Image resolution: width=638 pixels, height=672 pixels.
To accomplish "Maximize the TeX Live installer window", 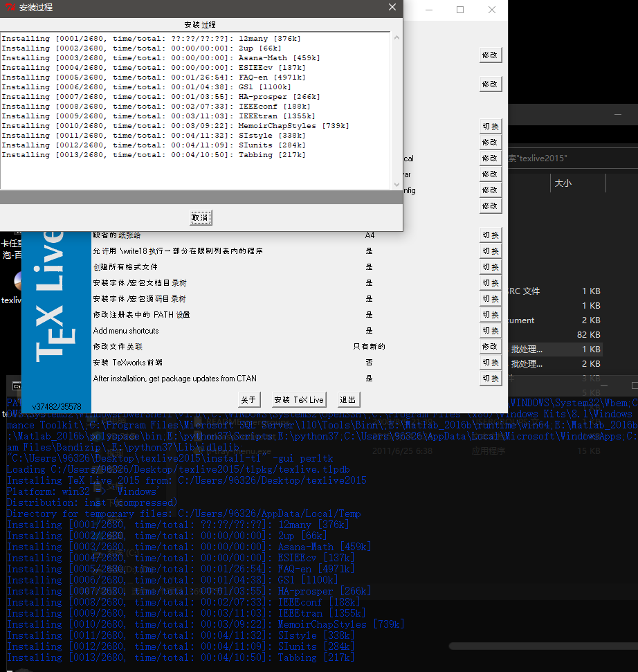I will click(x=460, y=10).
